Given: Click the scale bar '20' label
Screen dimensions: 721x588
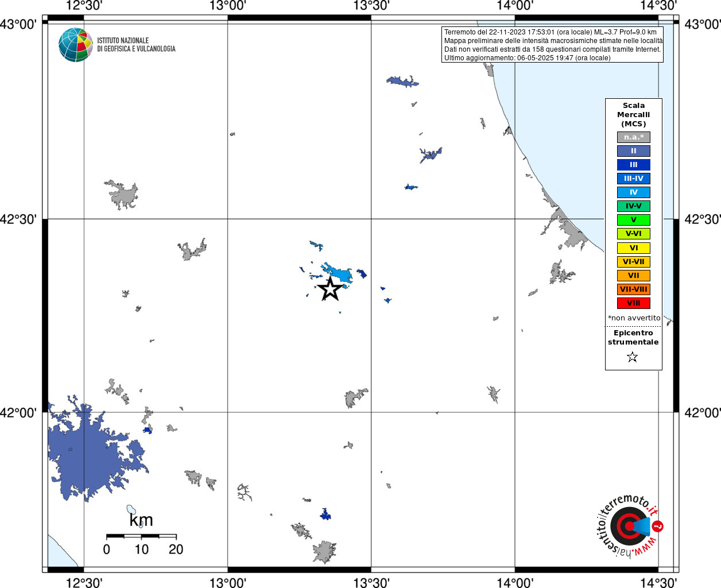Looking at the screenshot, I should [x=176, y=550].
